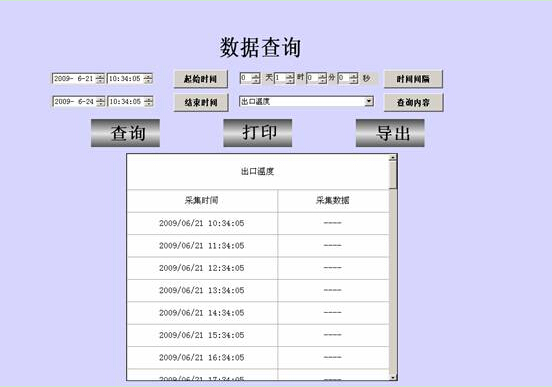
Task: Increase the 分 minutes value with up spinner
Action: (323, 76)
